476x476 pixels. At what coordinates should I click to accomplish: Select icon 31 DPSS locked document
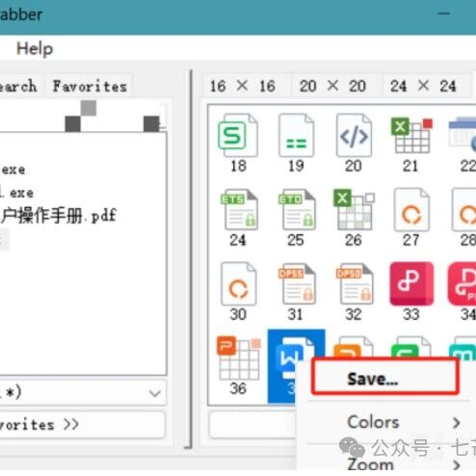click(297, 283)
